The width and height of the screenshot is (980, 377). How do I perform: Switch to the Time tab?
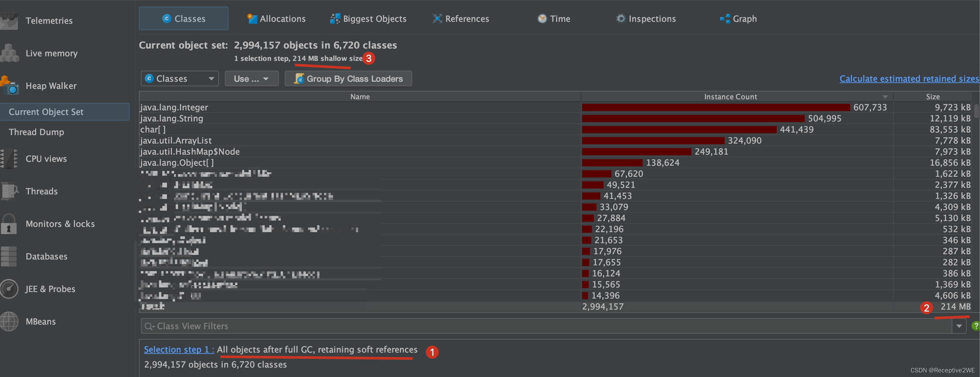(x=553, y=19)
